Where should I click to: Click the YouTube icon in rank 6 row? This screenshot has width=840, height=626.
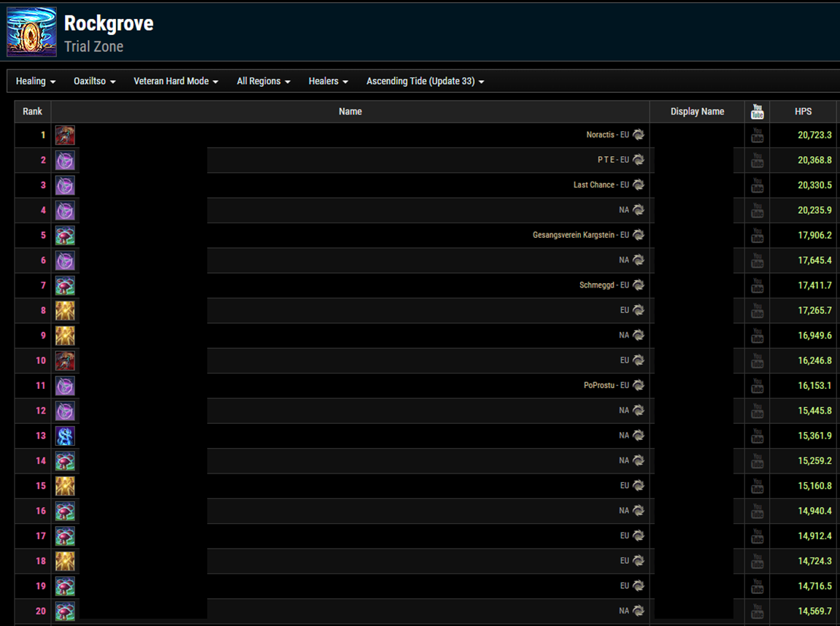757,260
